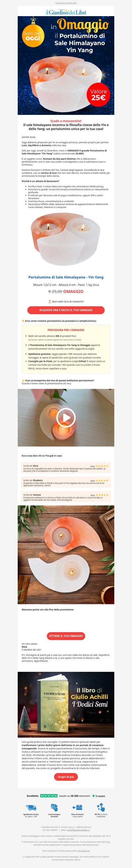Click Elisabetta's five-star rating
The height and width of the screenshot is (868, 132).
102,481
